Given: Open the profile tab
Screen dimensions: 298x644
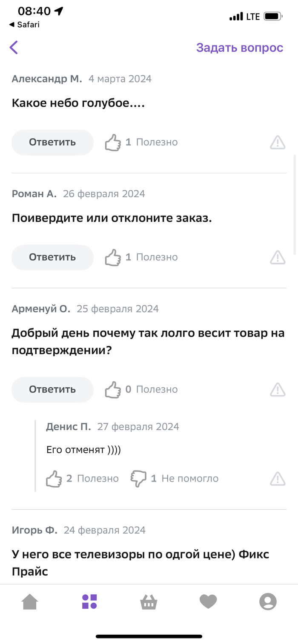Looking at the screenshot, I should (268, 602).
